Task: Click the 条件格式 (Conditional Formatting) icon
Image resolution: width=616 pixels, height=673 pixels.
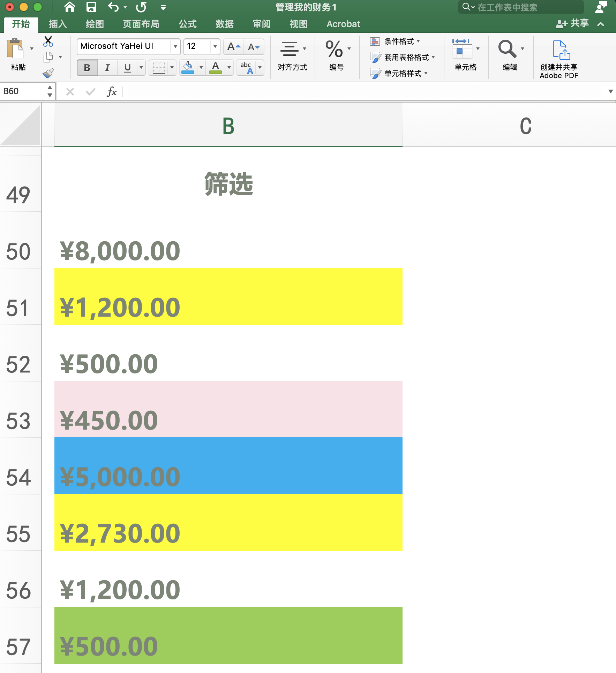Action: [375, 41]
